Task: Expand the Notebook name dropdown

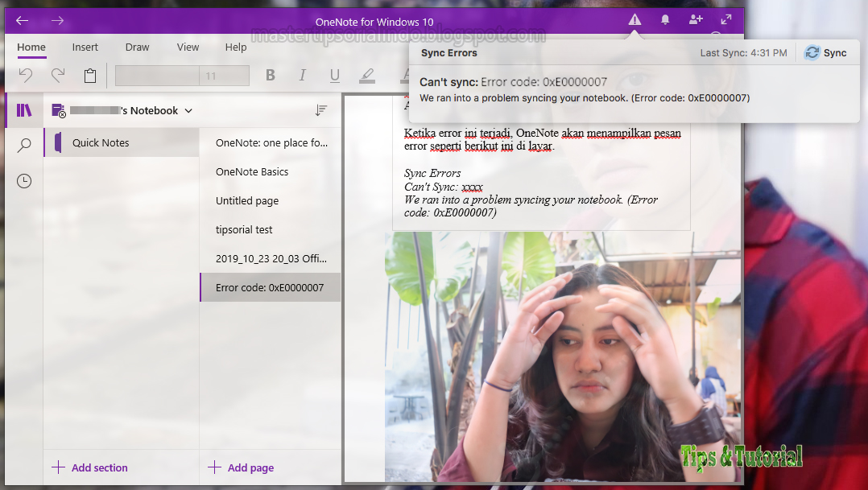Action: click(188, 110)
